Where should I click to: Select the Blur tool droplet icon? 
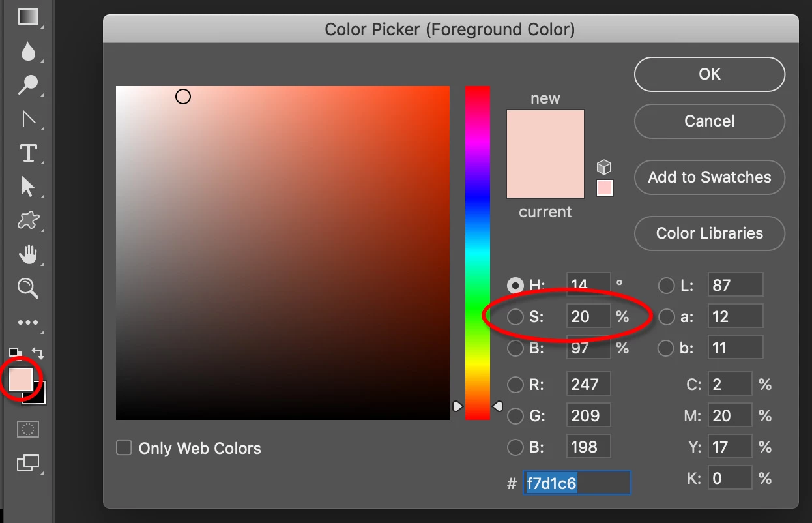tap(28, 51)
